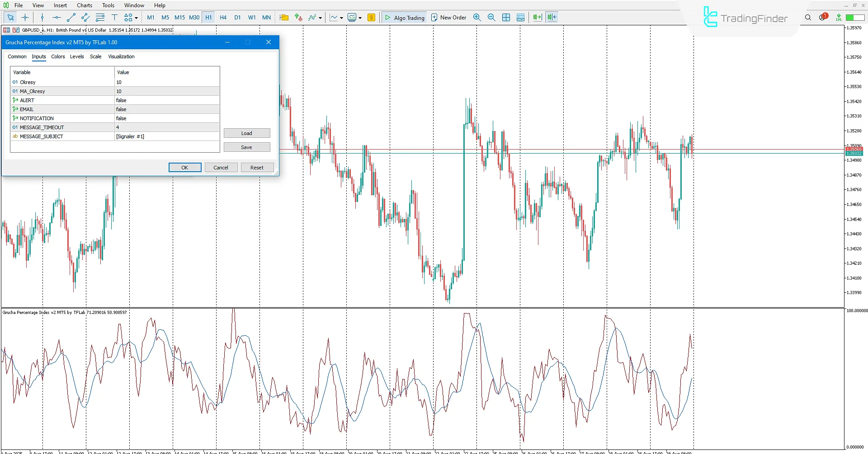868x454 pixels.
Task: Select the Text annotation tool
Action: pos(115,17)
